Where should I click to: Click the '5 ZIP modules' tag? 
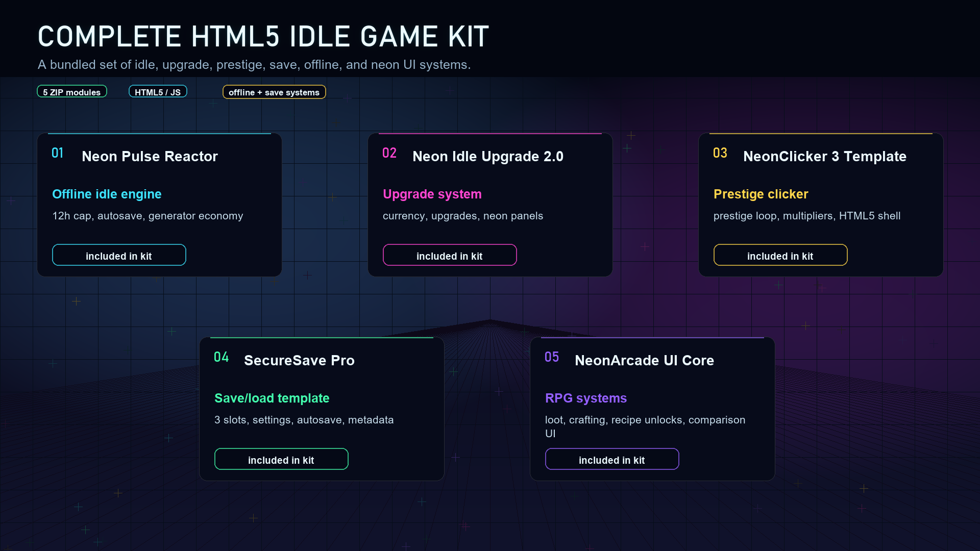(x=72, y=92)
